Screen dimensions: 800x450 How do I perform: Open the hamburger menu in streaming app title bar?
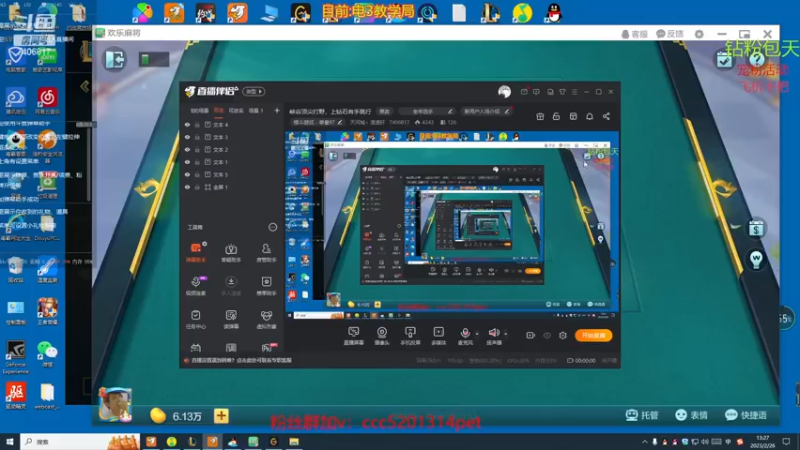pyautogui.click(x=574, y=92)
